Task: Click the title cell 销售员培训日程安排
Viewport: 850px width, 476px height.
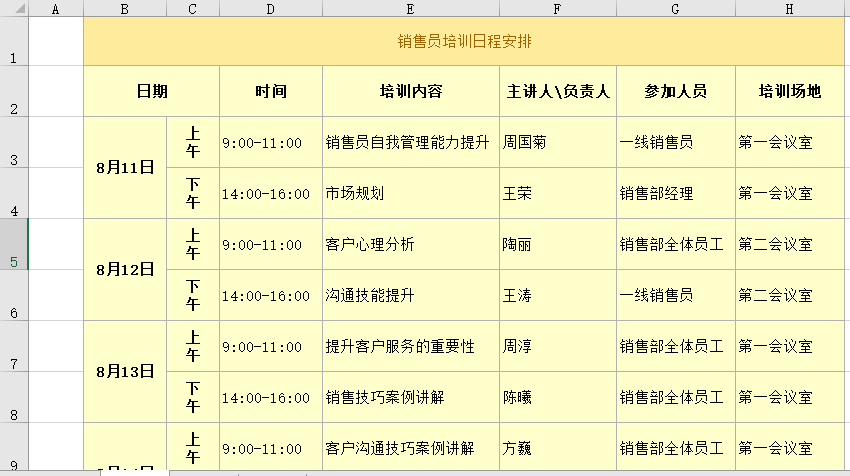Action: coord(464,42)
